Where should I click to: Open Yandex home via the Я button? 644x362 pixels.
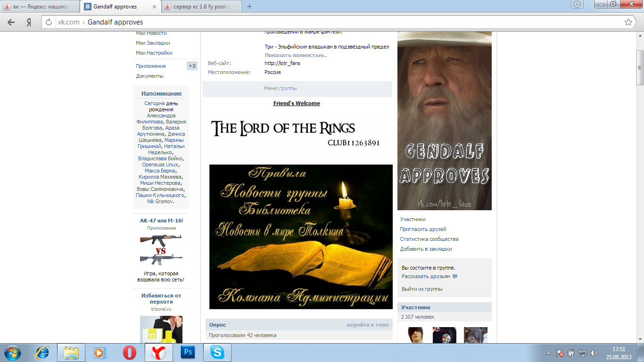point(29,22)
